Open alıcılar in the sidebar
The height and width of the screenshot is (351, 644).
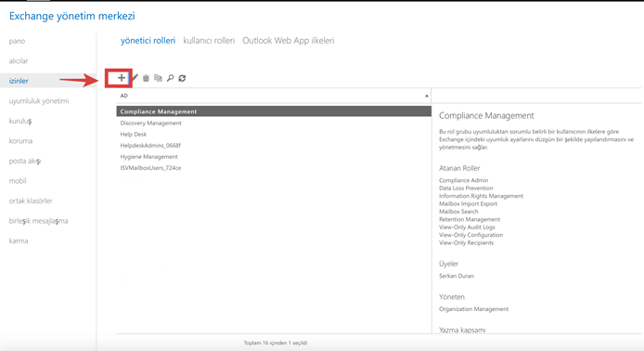(19, 61)
